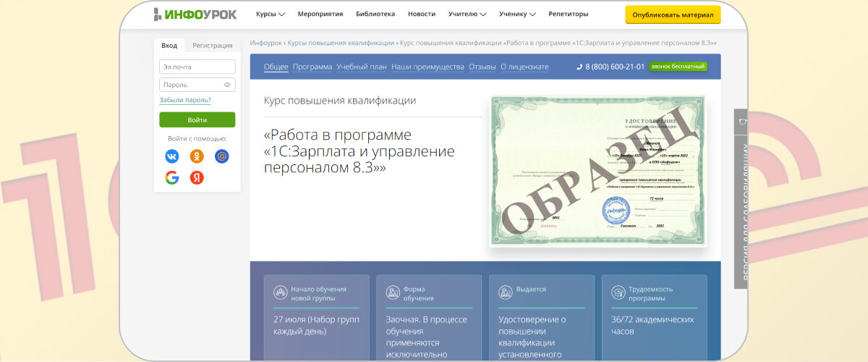Screen dimensions: 868x362
Task: Expand the Ученику dropdown menu
Action: point(517,14)
